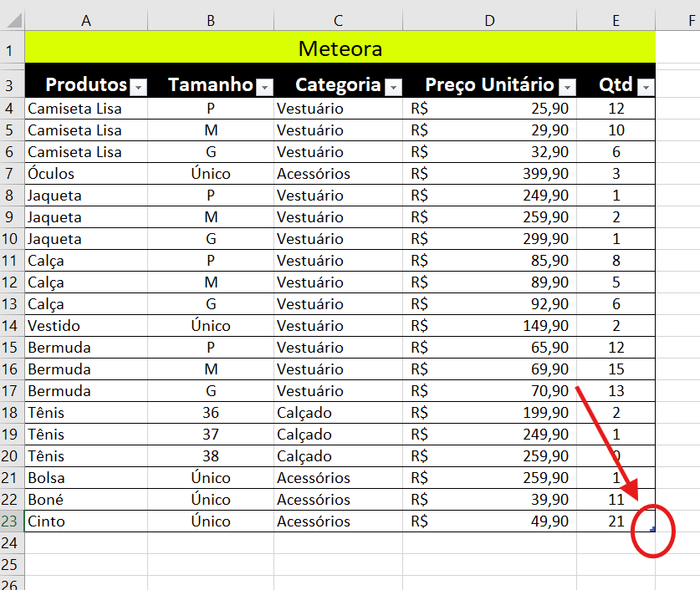Click the table resize handle corner

point(652,529)
